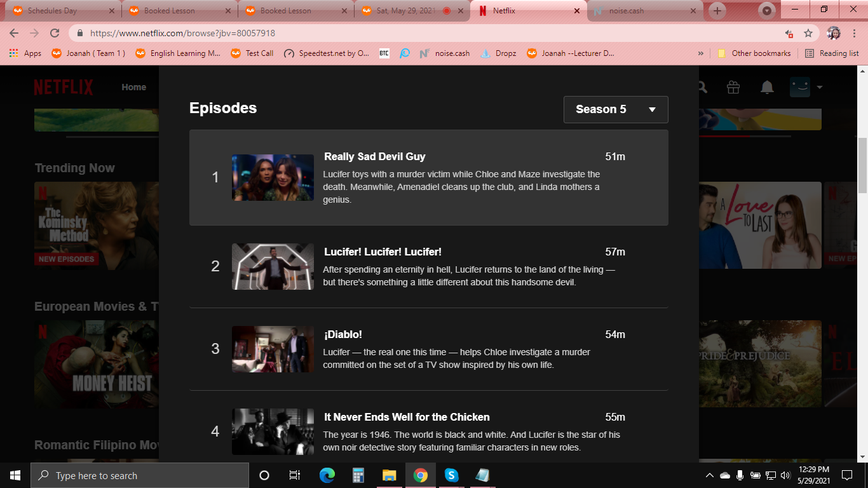Click the 'Lucifer! Lucifer! Lucifer!' episode title
868x488 pixels.
pos(383,252)
